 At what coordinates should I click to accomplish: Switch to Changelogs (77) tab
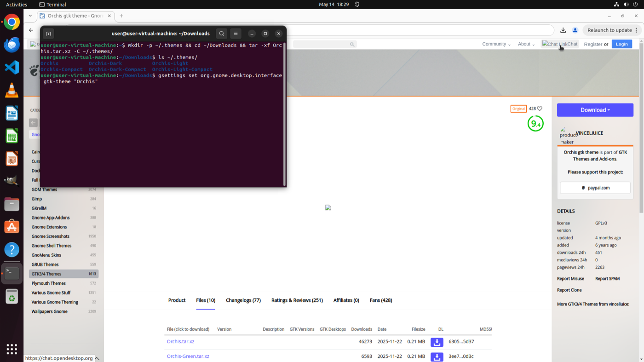pyautogui.click(x=243, y=300)
